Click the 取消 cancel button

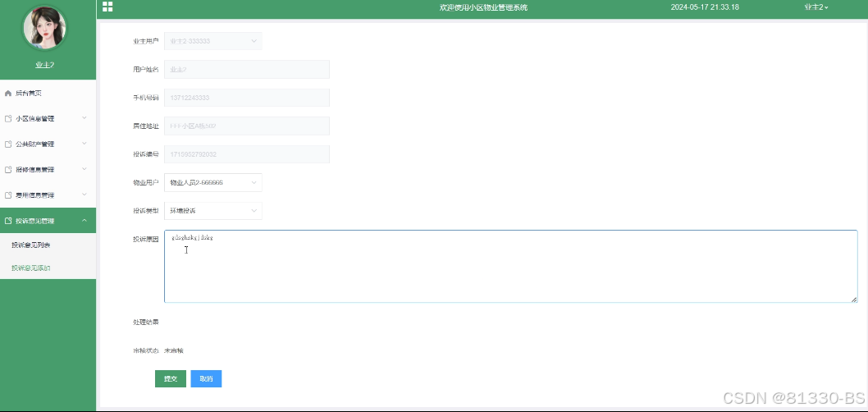click(206, 379)
